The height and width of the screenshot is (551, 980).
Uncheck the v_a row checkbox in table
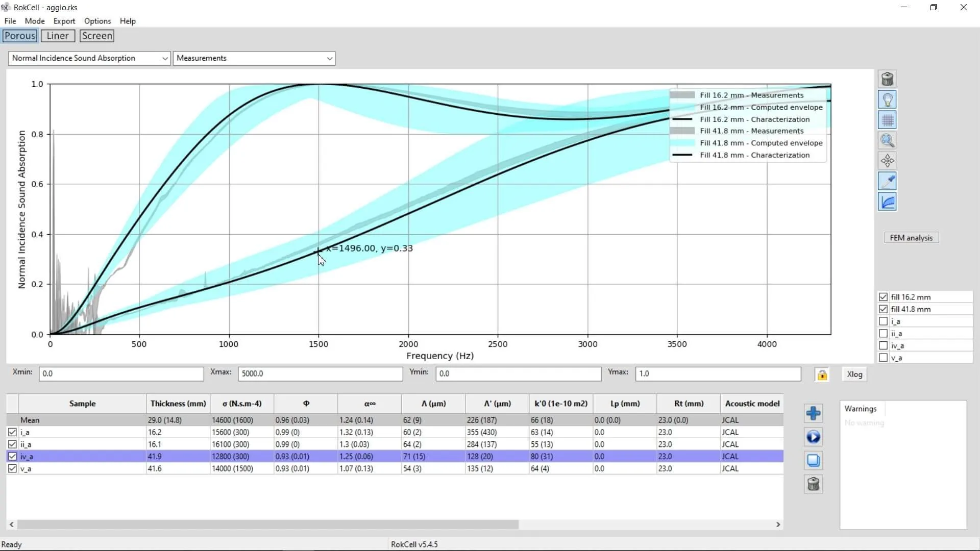12,468
